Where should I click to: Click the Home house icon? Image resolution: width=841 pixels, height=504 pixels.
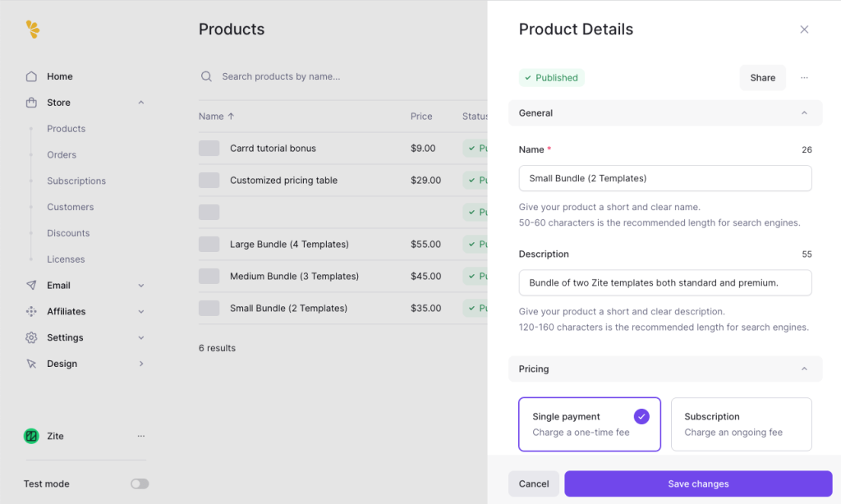click(31, 76)
